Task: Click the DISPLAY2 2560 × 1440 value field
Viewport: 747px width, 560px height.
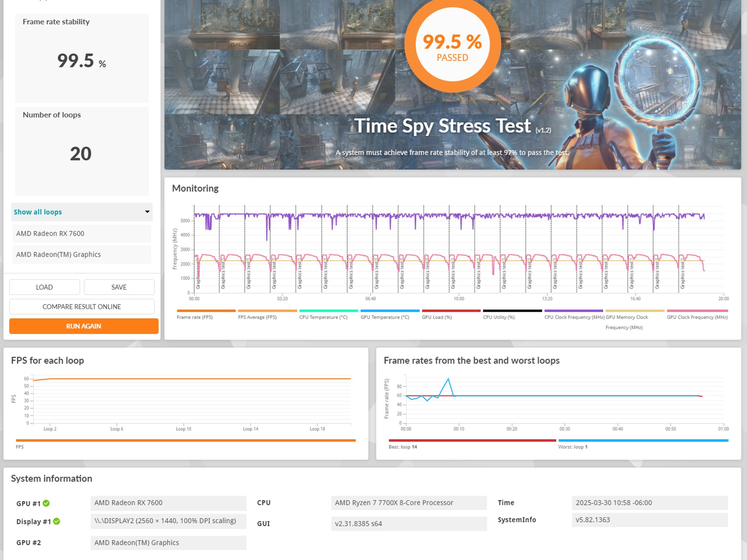Action: [x=168, y=521]
